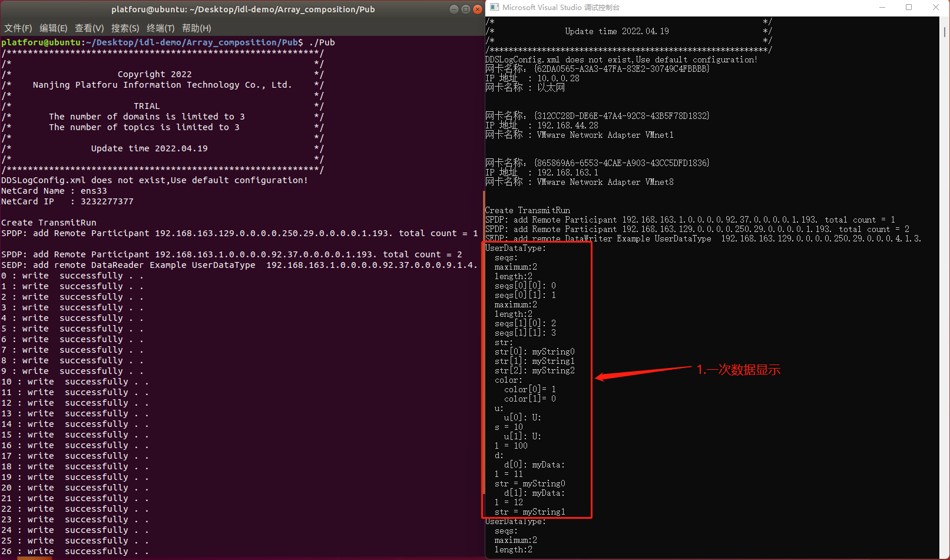
Task: Click the Microsoft Visual Studio 调试控制台 title
Action: [561, 8]
